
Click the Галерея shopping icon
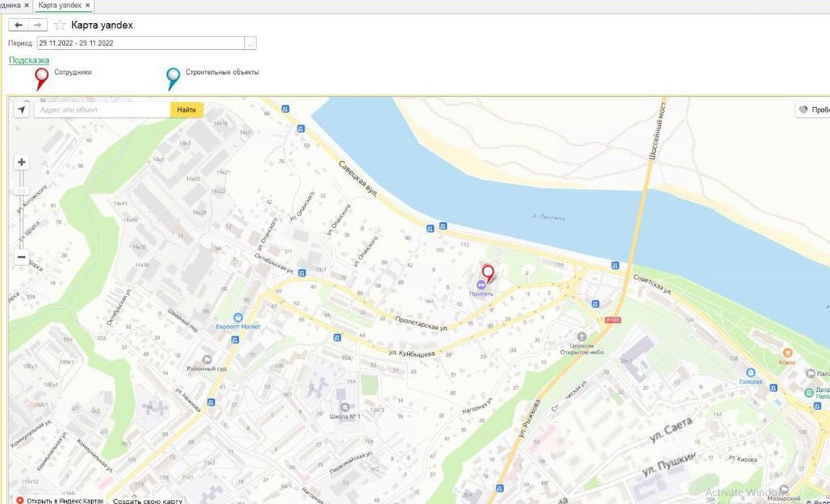point(750,372)
